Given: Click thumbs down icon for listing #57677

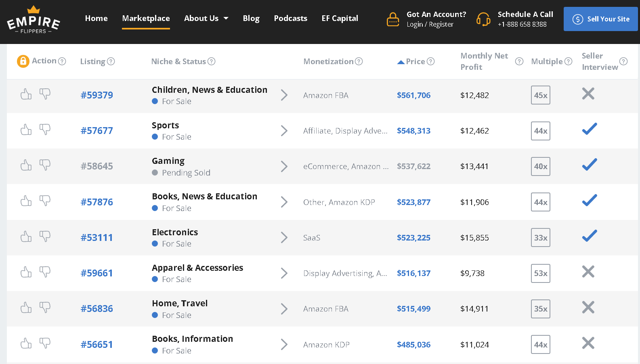Looking at the screenshot, I should pyautogui.click(x=45, y=130).
